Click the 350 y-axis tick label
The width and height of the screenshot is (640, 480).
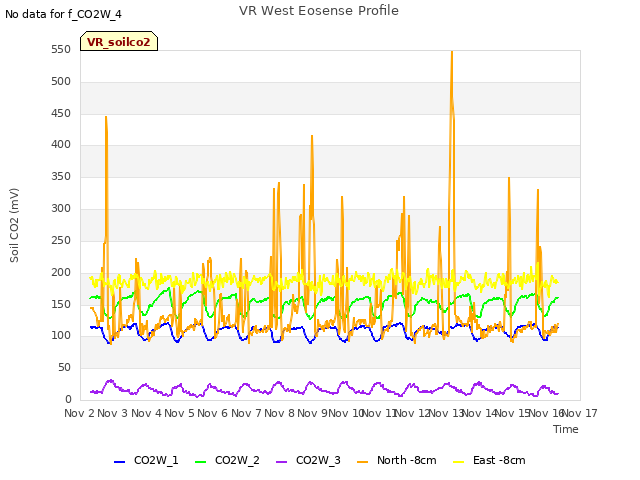click(61, 177)
